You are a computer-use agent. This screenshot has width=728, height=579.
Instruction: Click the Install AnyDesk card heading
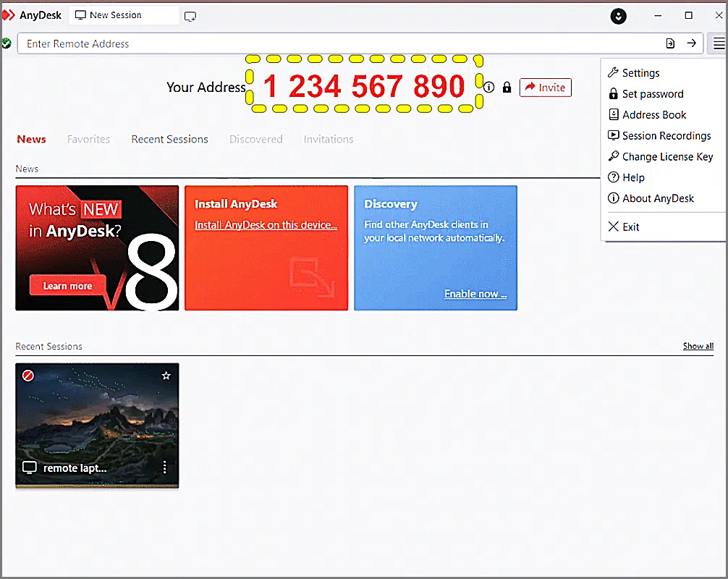pyautogui.click(x=236, y=204)
